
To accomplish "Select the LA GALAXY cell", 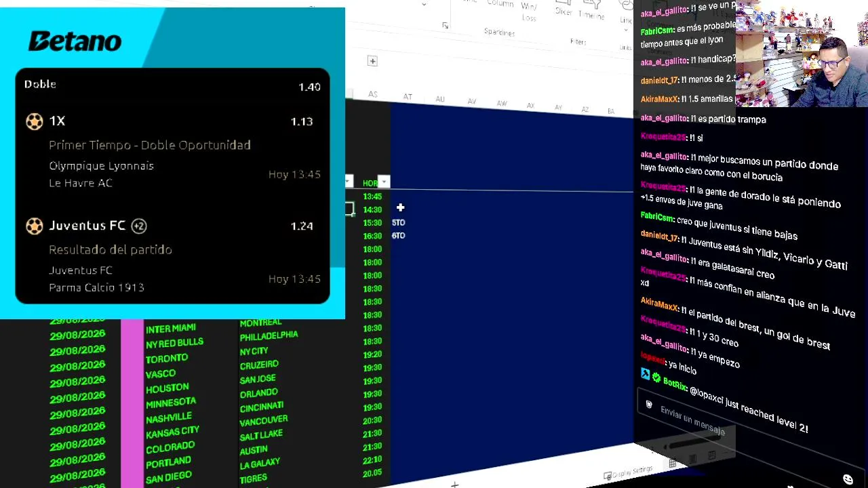I will 260,464.
